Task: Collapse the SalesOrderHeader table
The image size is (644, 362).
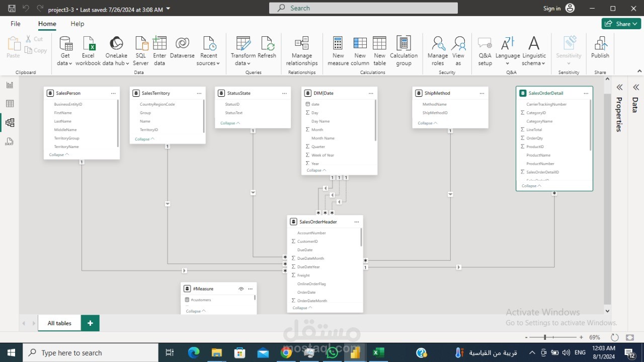Action: tap(302, 308)
